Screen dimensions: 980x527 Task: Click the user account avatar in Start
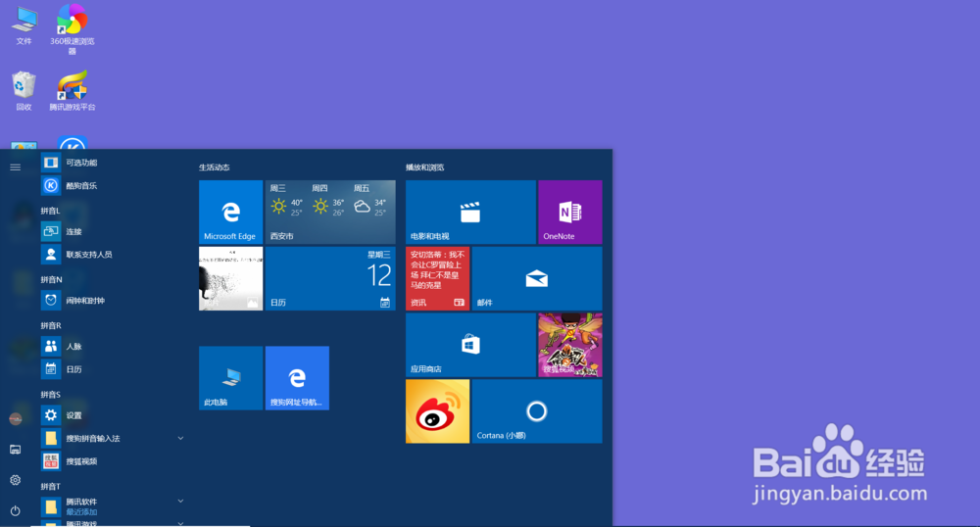[x=15, y=419]
